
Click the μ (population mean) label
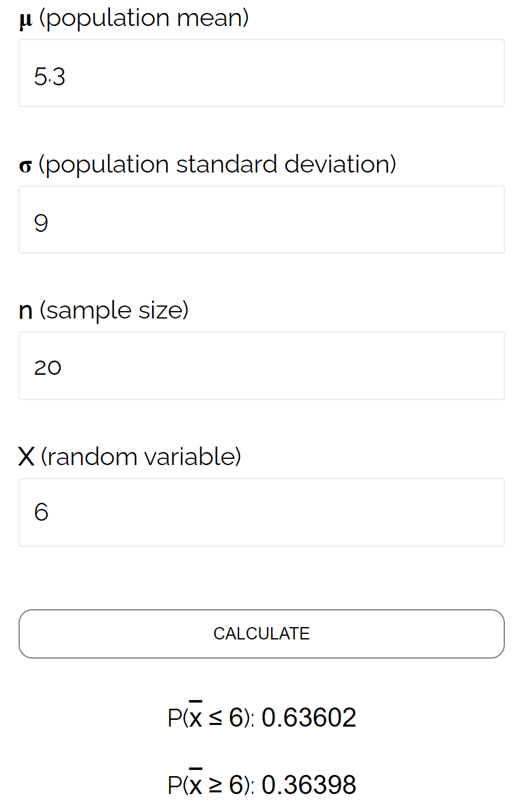pyautogui.click(x=133, y=17)
